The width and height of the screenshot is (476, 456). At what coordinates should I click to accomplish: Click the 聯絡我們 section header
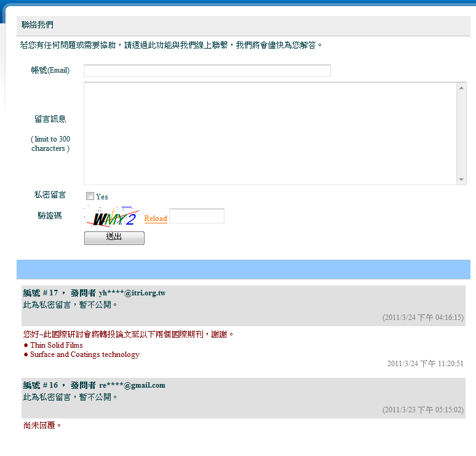point(38,25)
